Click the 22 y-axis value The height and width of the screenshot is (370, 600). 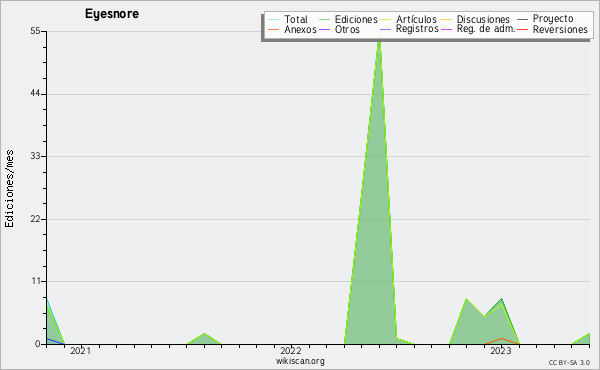coord(35,219)
